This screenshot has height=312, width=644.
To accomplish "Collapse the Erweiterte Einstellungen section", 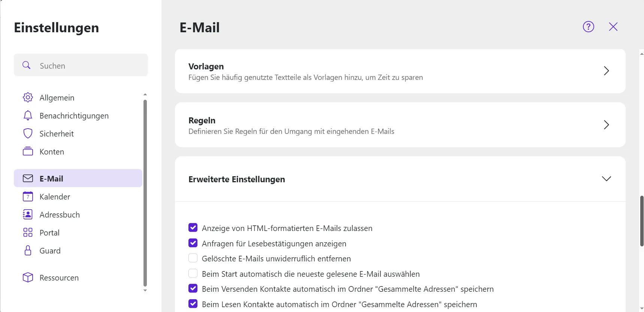I will 607,178.
